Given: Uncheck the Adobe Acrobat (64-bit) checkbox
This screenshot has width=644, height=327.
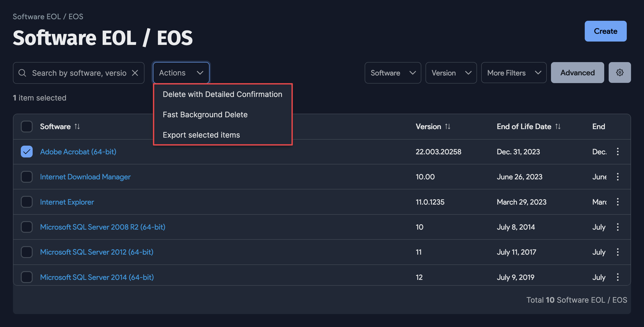Looking at the screenshot, I should [27, 151].
